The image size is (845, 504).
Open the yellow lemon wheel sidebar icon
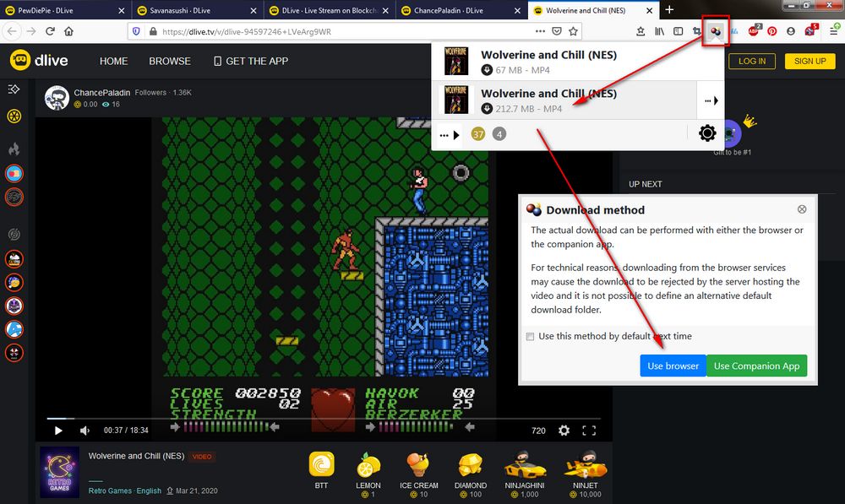click(14, 116)
